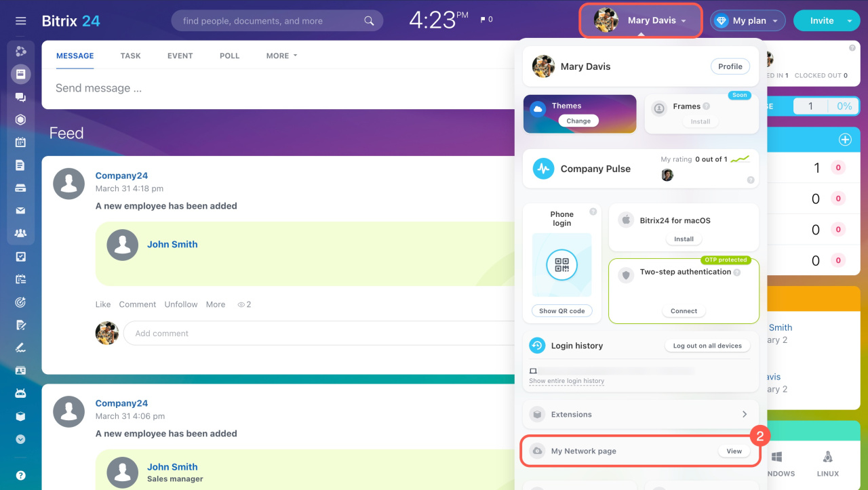Screen dimensions: 868x490
Task: Open the documents icon in sidebar
Action: pyautogui.click(x=20, y=165)
